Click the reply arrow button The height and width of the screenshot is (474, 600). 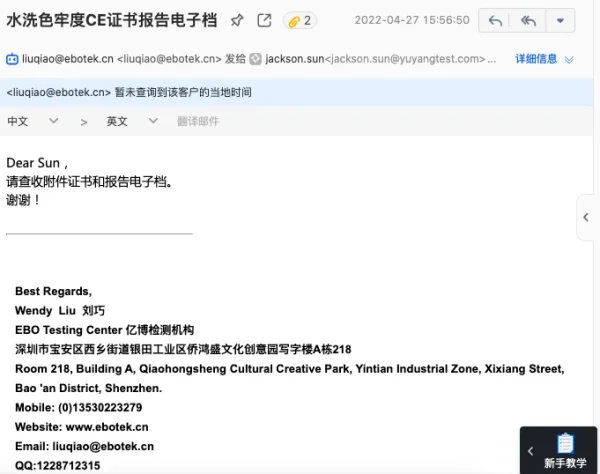coord(495,20)
